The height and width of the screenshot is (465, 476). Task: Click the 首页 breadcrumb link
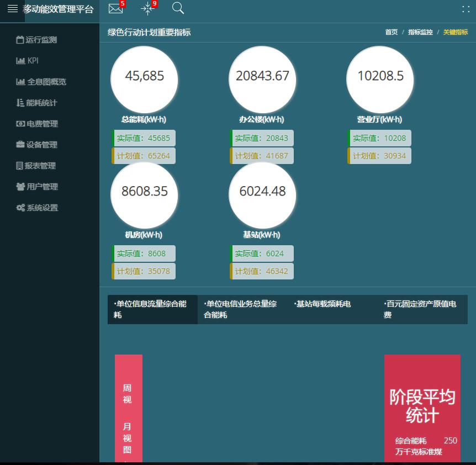[x=392, y=32]
